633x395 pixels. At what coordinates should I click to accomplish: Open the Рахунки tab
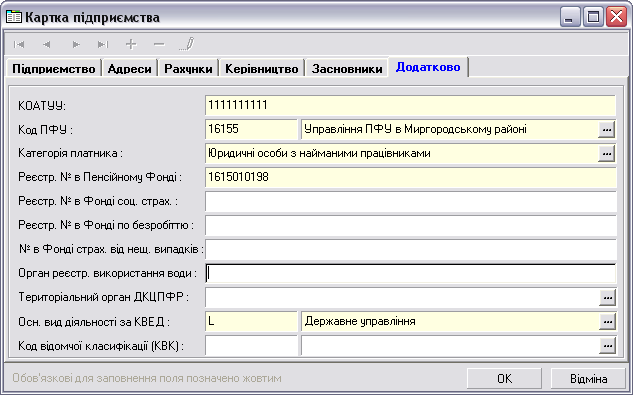click(188, 69)
